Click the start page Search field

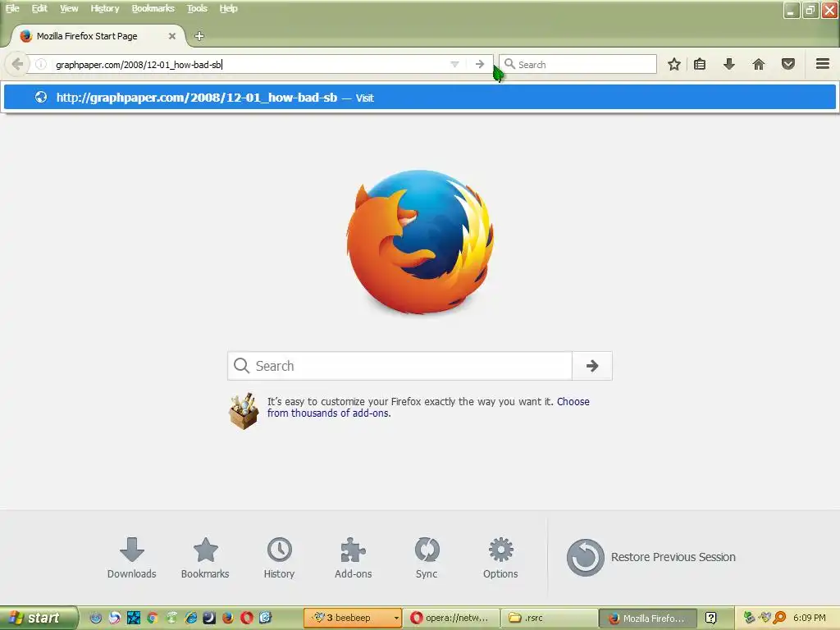[x=399, y=366]
